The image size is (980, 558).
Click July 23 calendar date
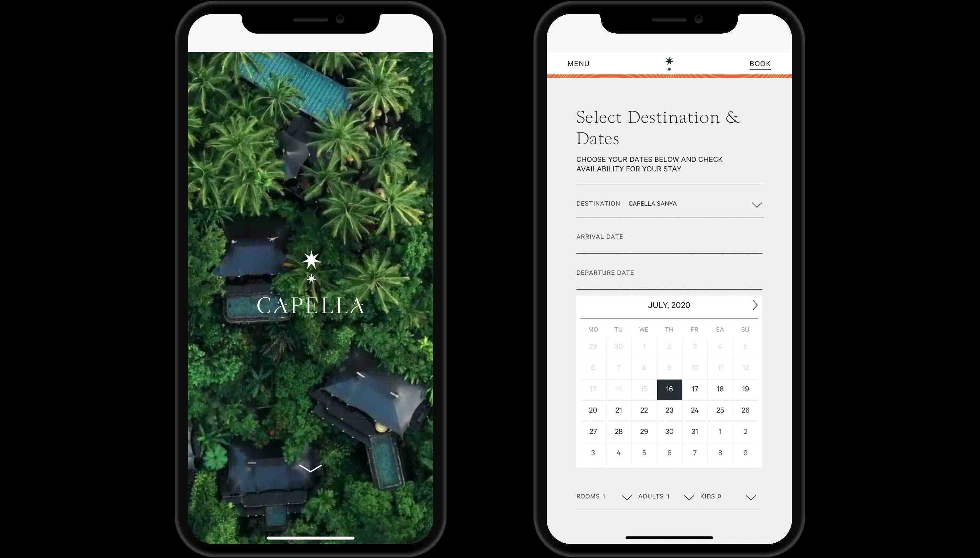tap(668, 410)
